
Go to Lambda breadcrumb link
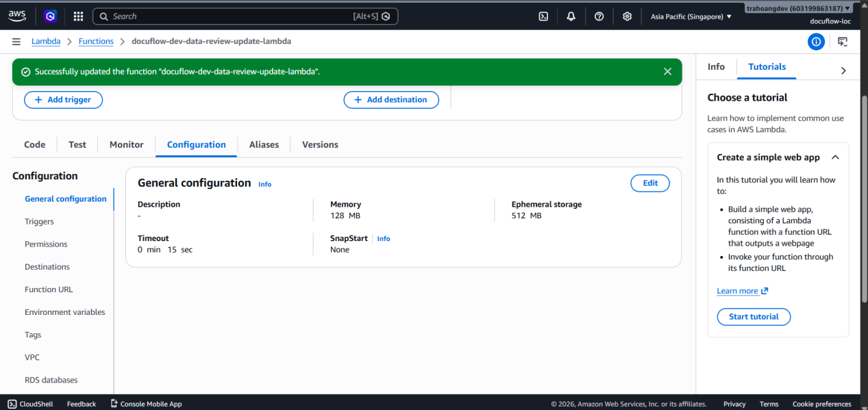46,41
